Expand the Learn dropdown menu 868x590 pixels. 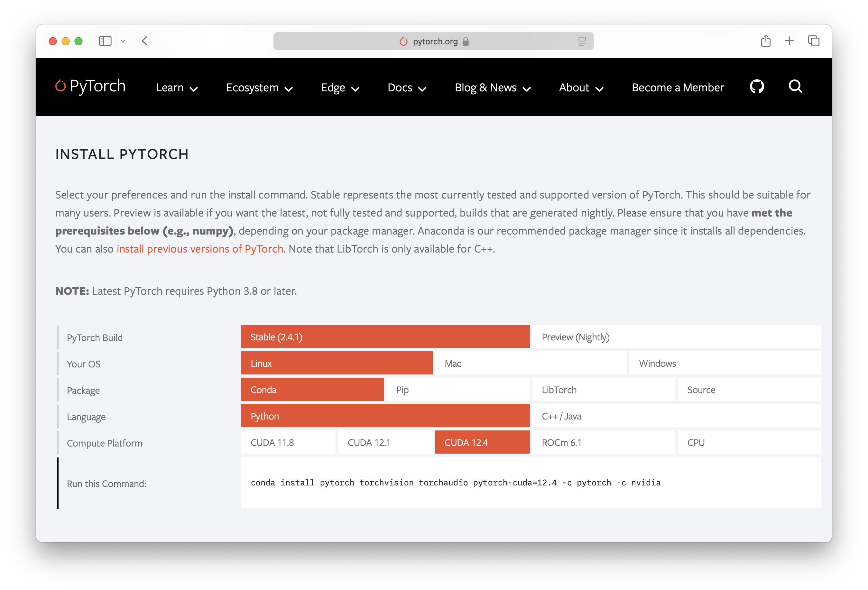(x=177, y=88)
